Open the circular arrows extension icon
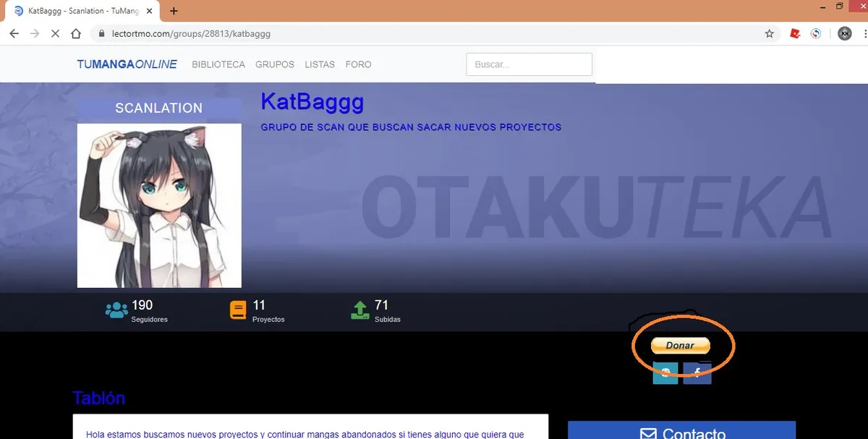 816,33
